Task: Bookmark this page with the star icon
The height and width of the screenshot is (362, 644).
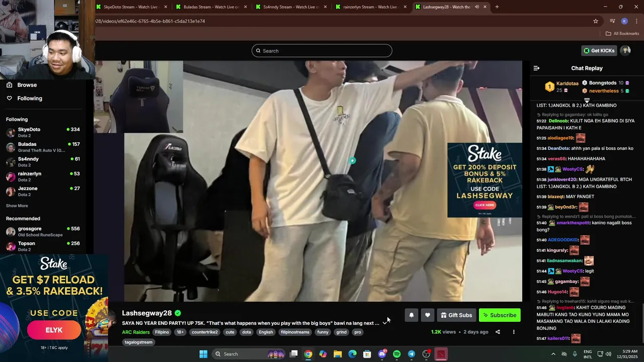Action: tap(596, 21)
